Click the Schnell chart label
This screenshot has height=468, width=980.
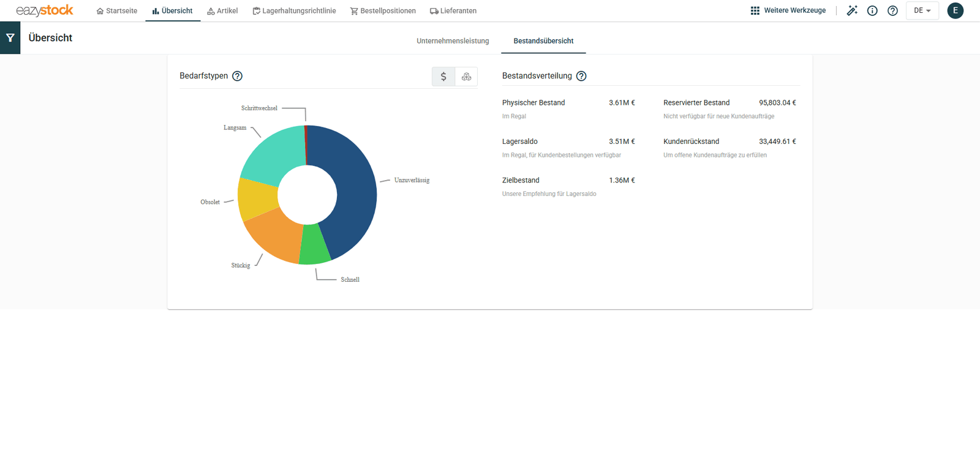pos(350,280)
